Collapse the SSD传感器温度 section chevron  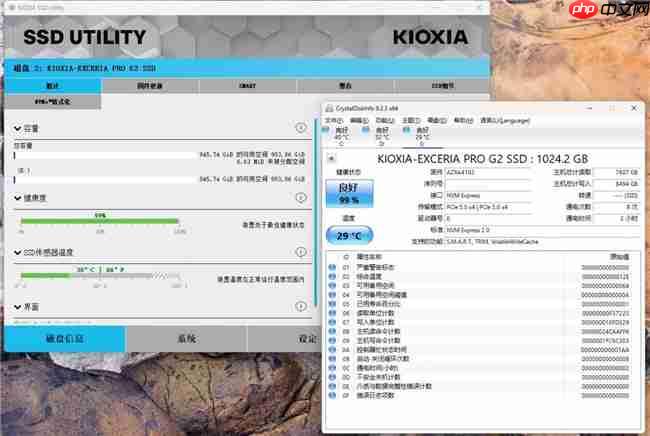[17, 252]
